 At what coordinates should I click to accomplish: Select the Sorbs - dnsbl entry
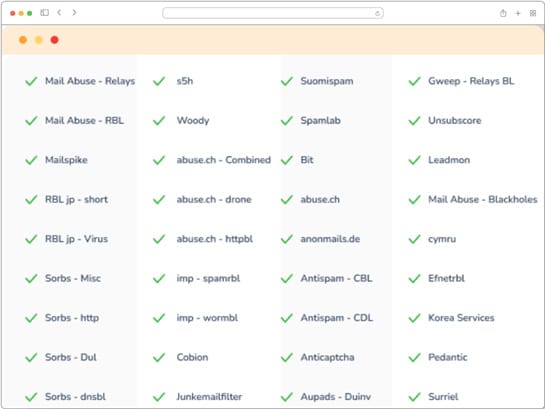75,397
